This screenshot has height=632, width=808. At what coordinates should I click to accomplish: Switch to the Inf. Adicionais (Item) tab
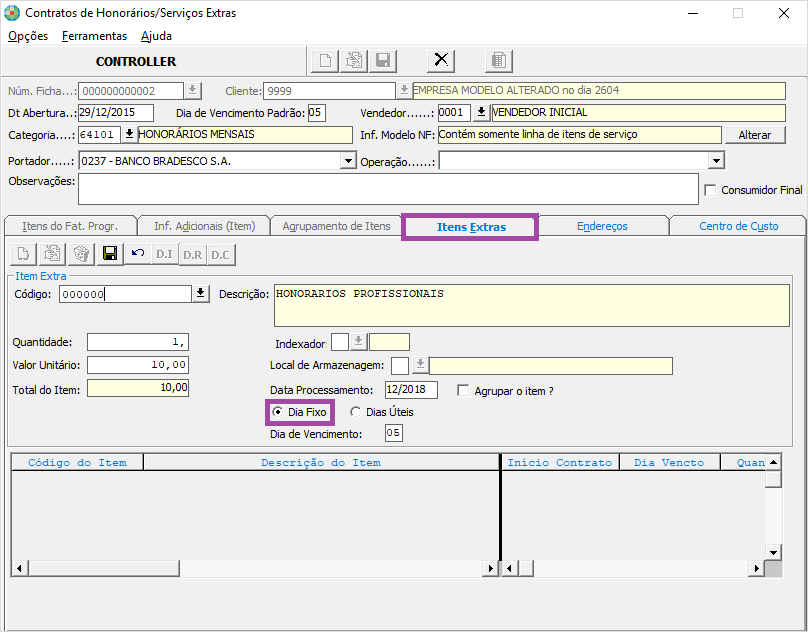tap(205, 226)
